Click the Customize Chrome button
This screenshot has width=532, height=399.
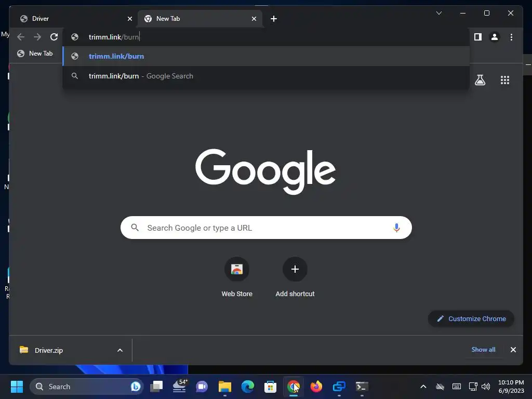(471, 318)
